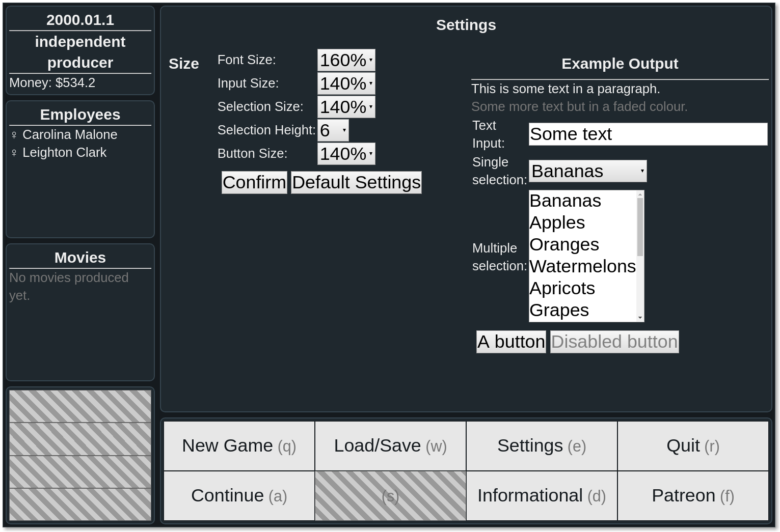Expand the Selection Size dropdown

click(x=346, y=107)
